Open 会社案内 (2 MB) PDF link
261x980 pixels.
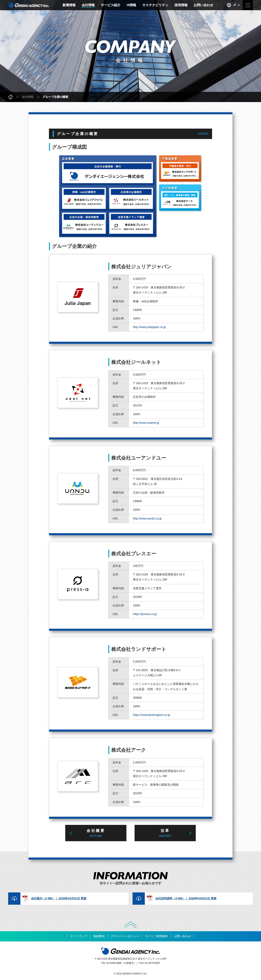pos(59,898)
